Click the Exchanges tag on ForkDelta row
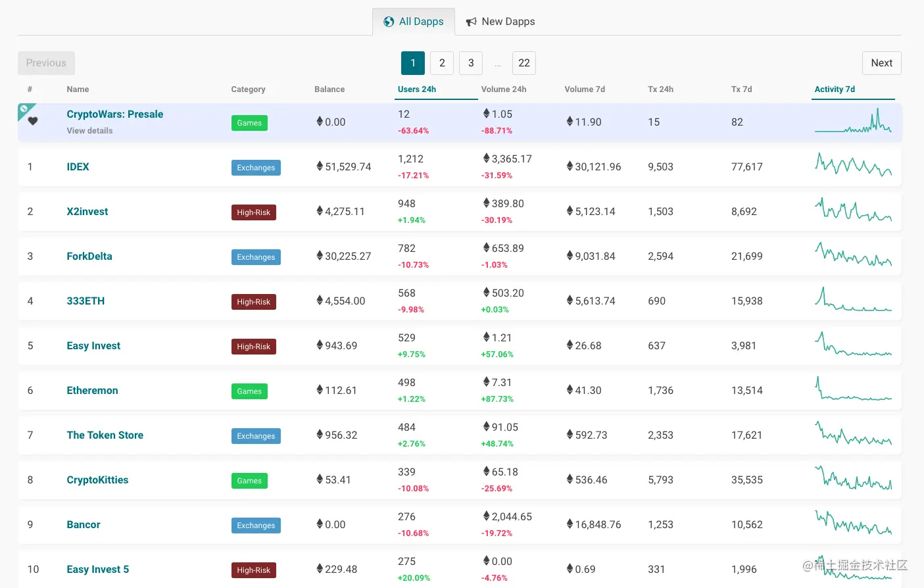The image size is (924, 588). tap(256, 257)
